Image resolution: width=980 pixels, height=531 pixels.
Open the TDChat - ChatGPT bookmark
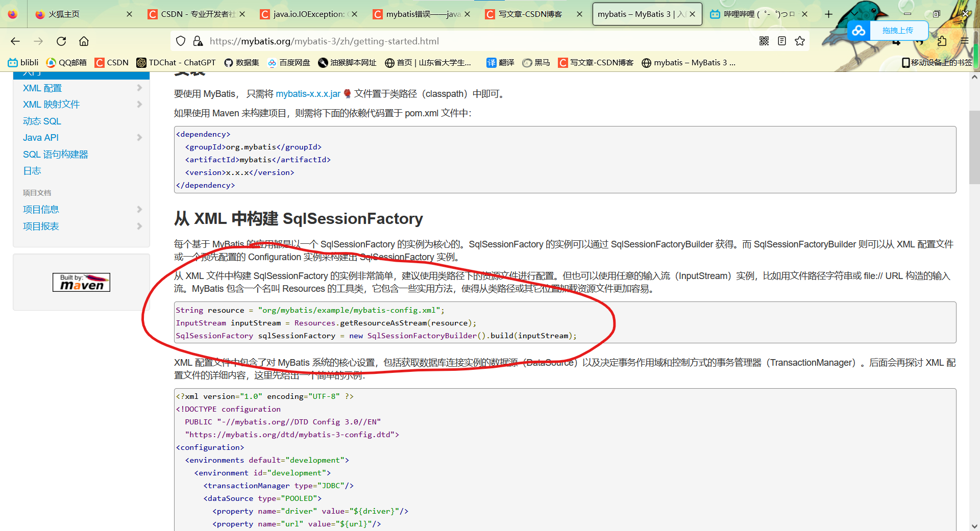[176, 63]
